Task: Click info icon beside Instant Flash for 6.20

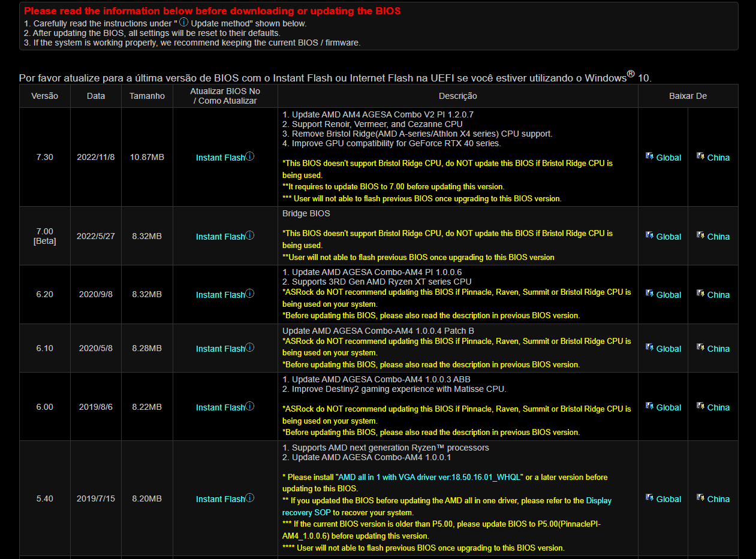Action: pos(250,294)
